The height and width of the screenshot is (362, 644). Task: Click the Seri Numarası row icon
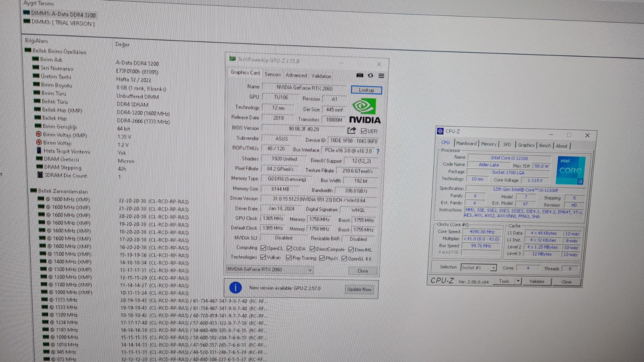[36, 67]
